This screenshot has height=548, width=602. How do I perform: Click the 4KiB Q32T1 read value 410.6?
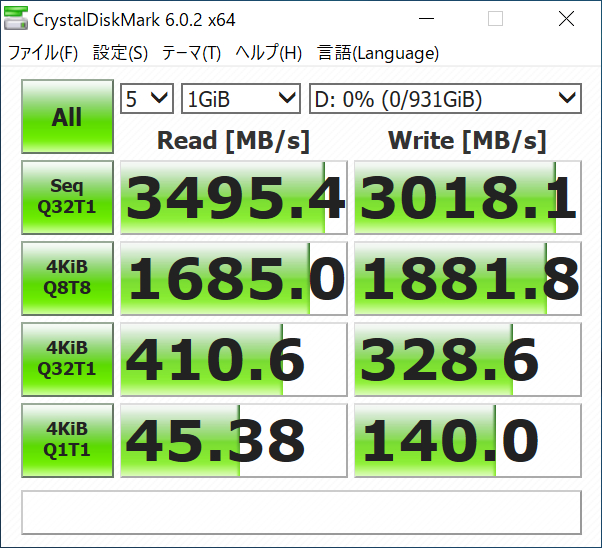[234, 359]
